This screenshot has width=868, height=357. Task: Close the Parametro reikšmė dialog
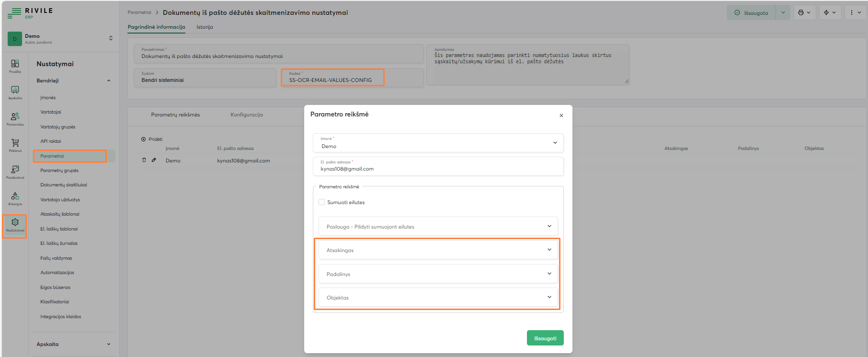pos(561,115)
